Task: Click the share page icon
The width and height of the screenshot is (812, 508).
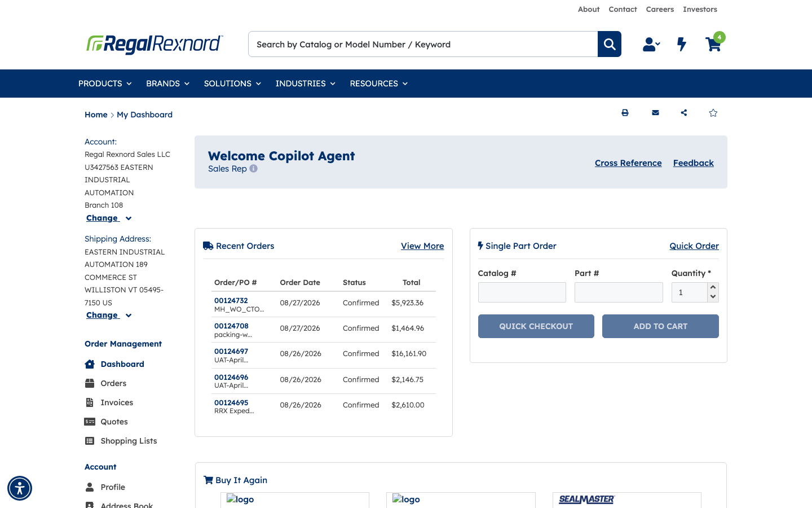Action: (684, 113)
